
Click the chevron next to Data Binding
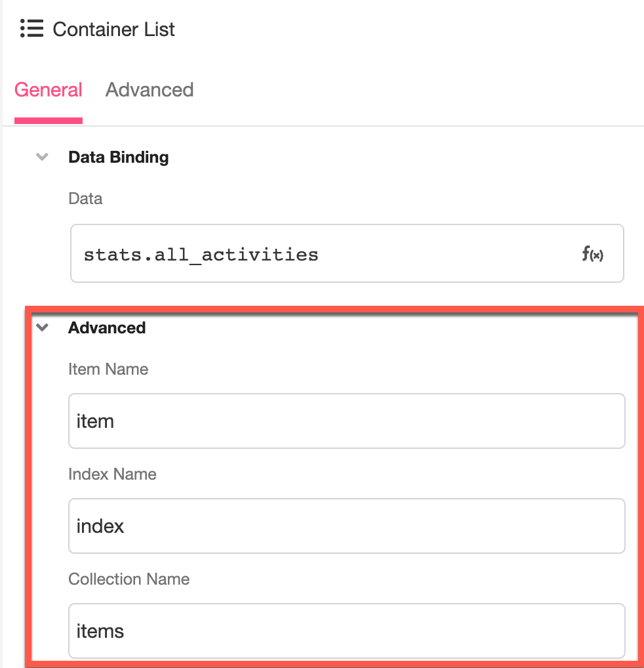tap(42, 157)
